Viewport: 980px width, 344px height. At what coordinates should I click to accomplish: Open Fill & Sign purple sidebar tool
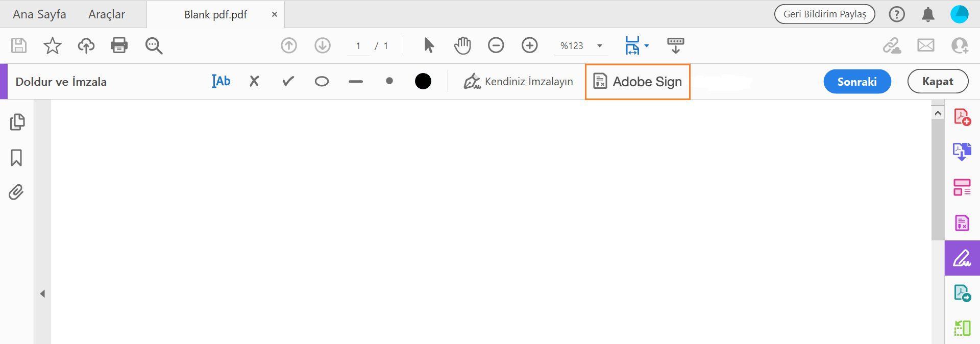point(962,258)
